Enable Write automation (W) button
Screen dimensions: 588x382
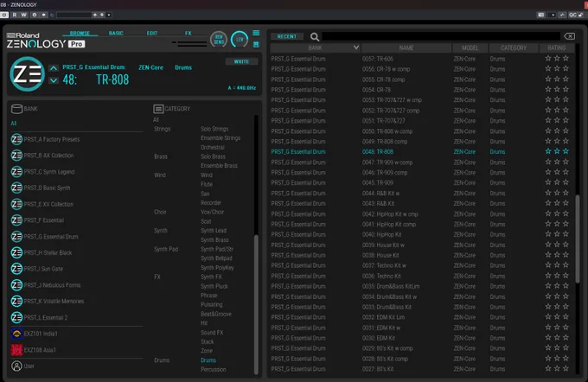pos(23,15)
